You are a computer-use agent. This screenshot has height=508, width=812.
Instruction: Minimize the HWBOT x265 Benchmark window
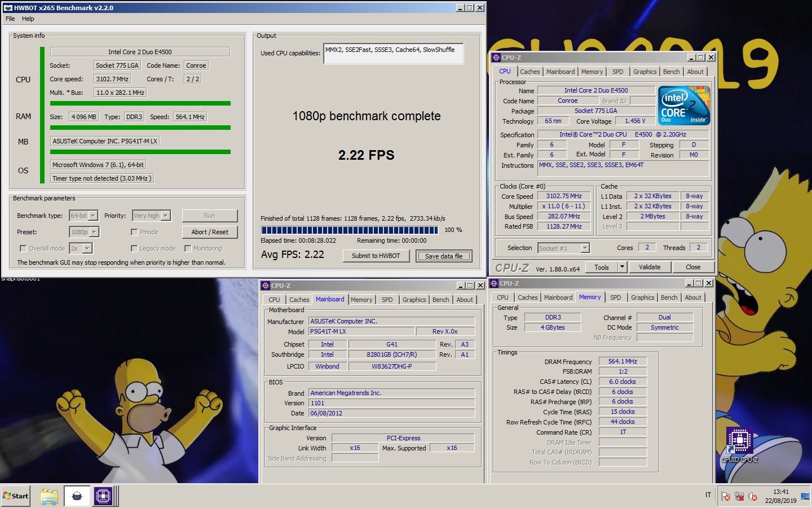(460, 8)
